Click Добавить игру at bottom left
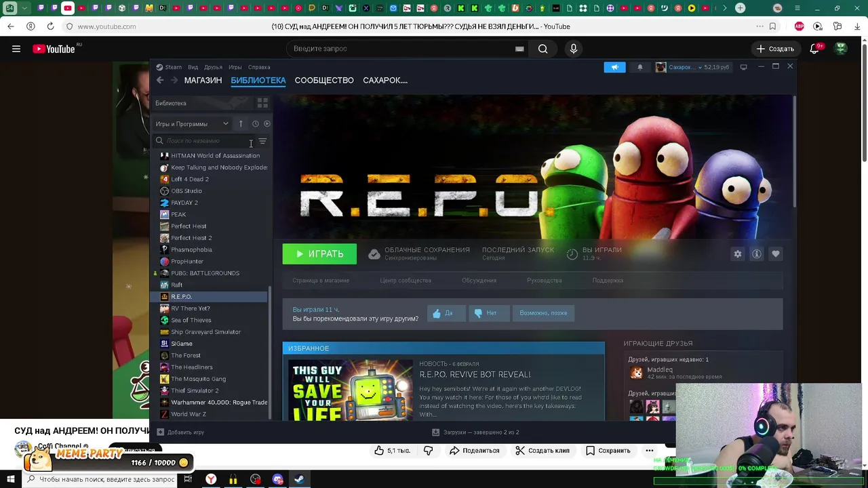The height and width of the screenshot is (488, 868). point(180,432)
